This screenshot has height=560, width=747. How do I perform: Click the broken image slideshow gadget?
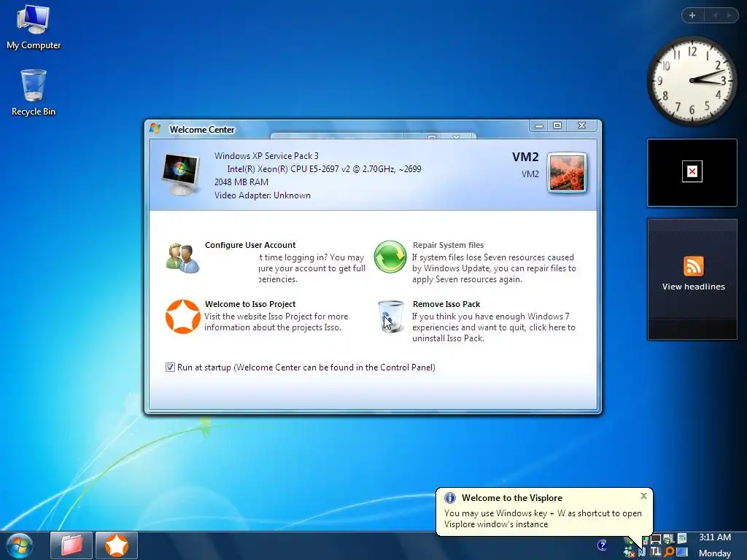pos(692,172)
